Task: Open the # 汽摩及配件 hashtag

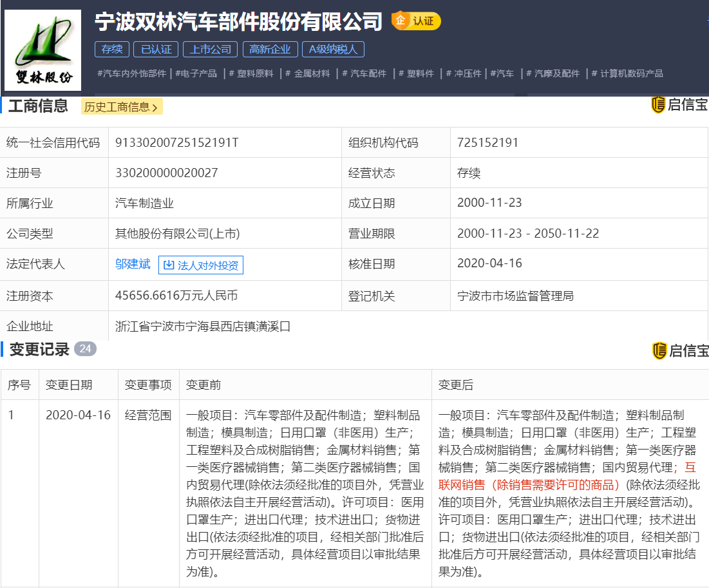Action: 553,73
